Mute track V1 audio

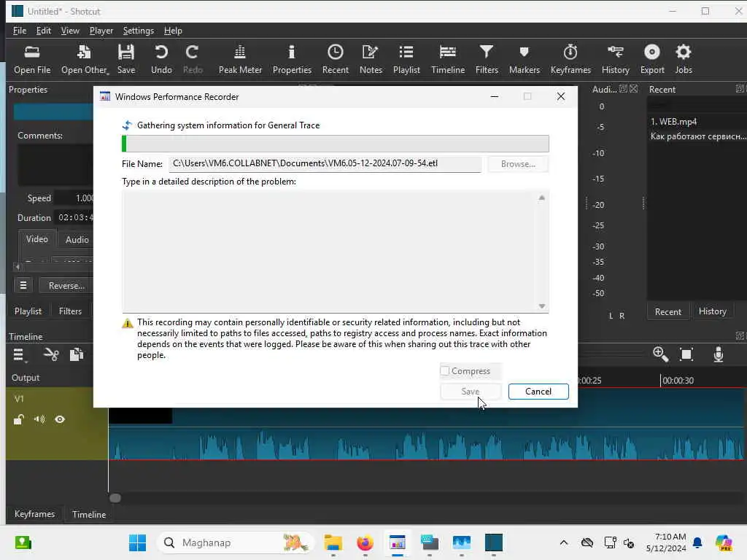coord(39,419)
